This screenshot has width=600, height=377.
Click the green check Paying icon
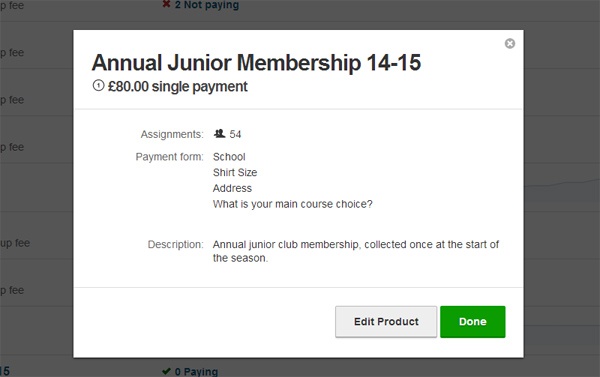[x=166, y=371]
